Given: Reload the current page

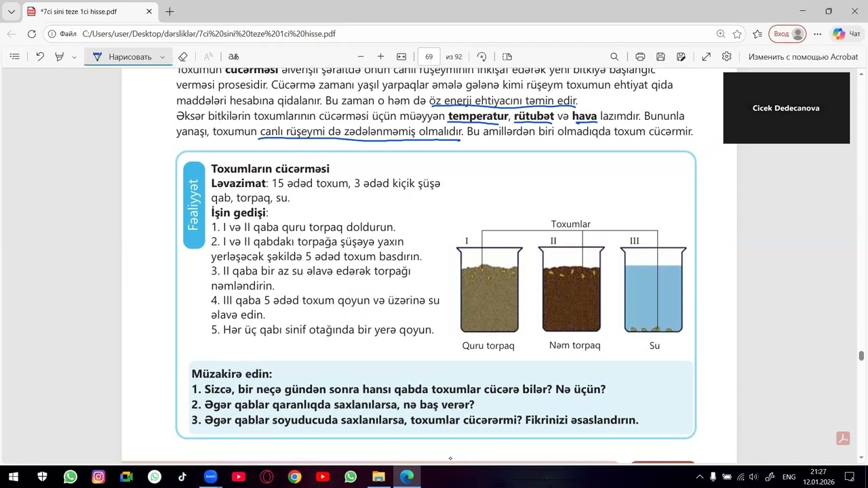Looking at the screenshot, I should (32, 34).
